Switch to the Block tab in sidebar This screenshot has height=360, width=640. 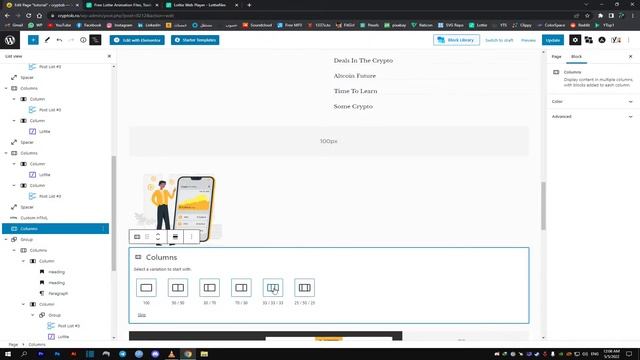pos(576,56)
